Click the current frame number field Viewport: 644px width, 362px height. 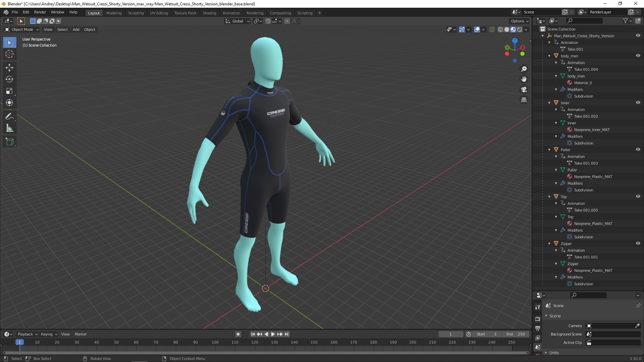pyautogui.click(x=450, y=334)
